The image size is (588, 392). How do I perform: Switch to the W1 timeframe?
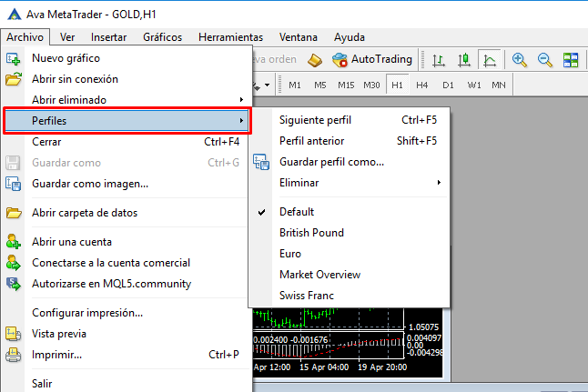click(474, 85)
